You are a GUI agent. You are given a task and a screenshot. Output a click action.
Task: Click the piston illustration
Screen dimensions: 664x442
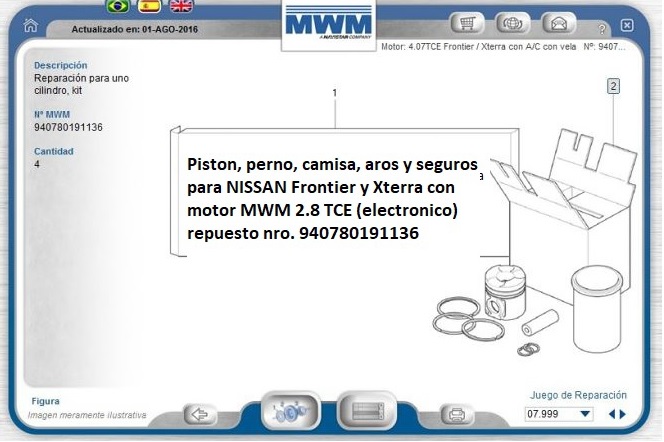(x=505, y=292)
